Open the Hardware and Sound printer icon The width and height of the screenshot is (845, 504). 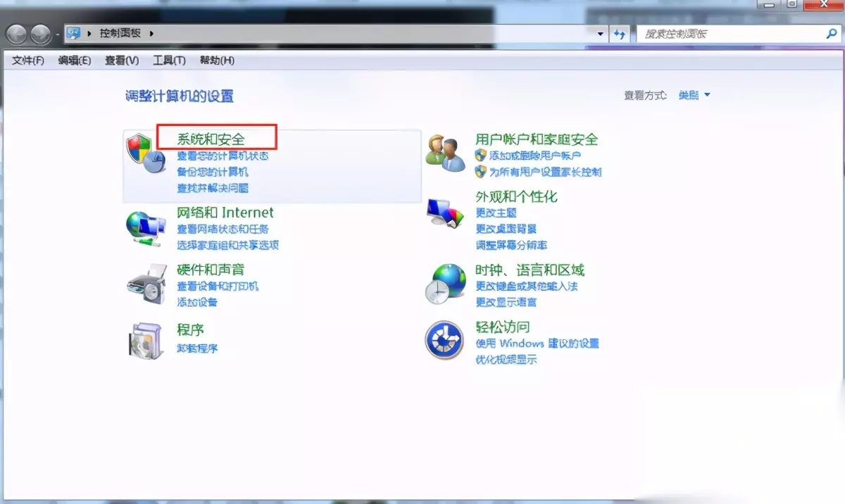click(x=146, y=284)
